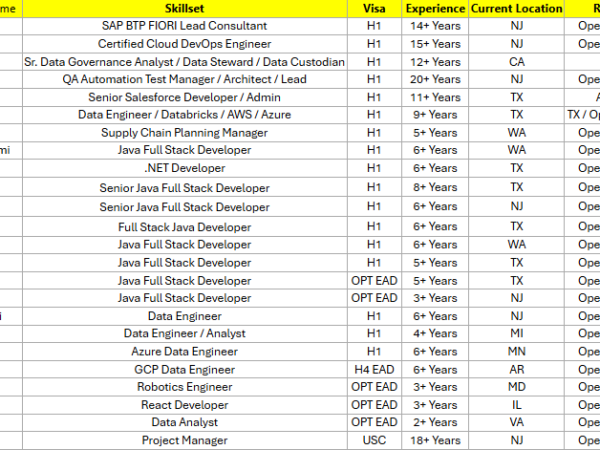Click the Supply Chain Planning Manager cell
Image resolution: width=600 pixels, height=450 pixels.
click(184, 133)
